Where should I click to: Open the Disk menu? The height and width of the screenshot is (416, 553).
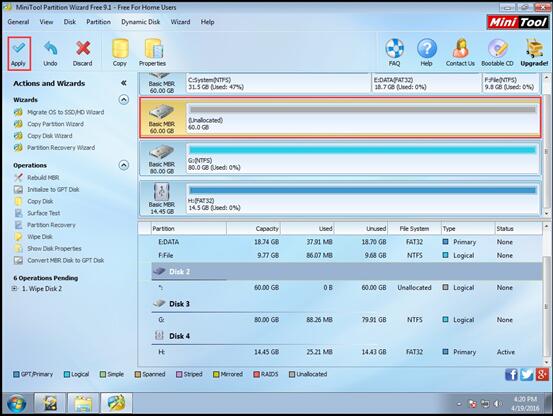click(x=70, y=22)
